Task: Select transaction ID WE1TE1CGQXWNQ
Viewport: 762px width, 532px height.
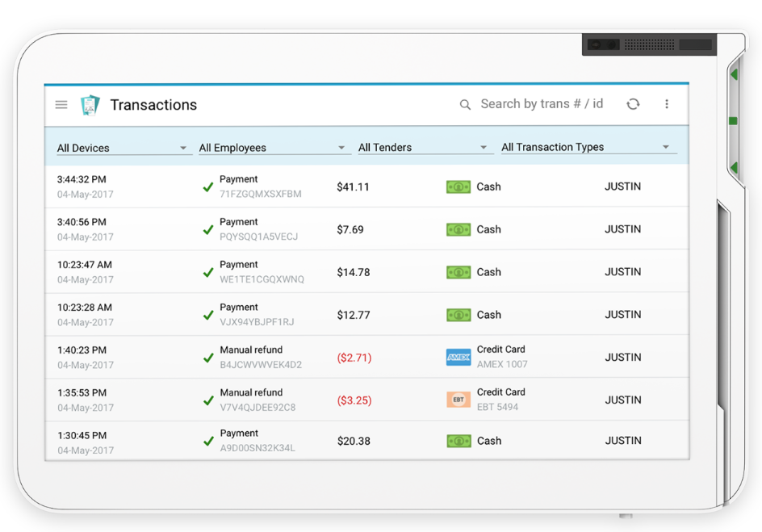Action: (x=262, y=279)
